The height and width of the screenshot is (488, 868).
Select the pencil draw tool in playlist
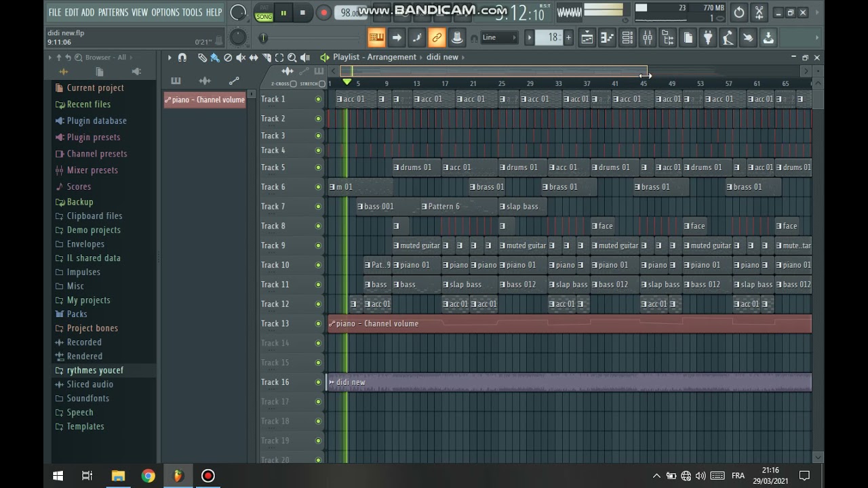tap(202, 58)
